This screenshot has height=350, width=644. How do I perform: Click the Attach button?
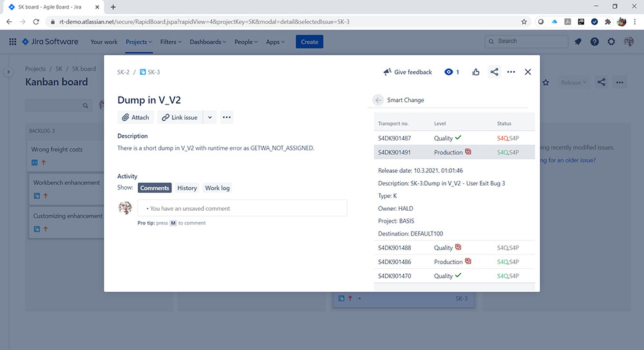(x=135, y=117)
